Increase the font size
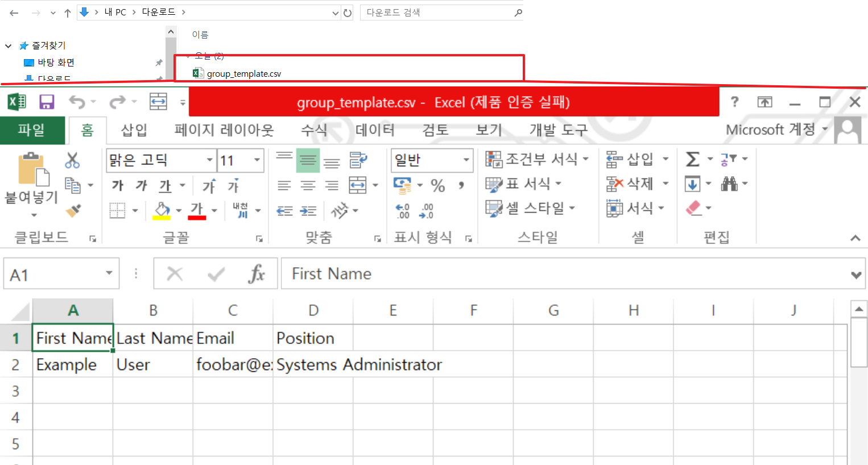 209,185
